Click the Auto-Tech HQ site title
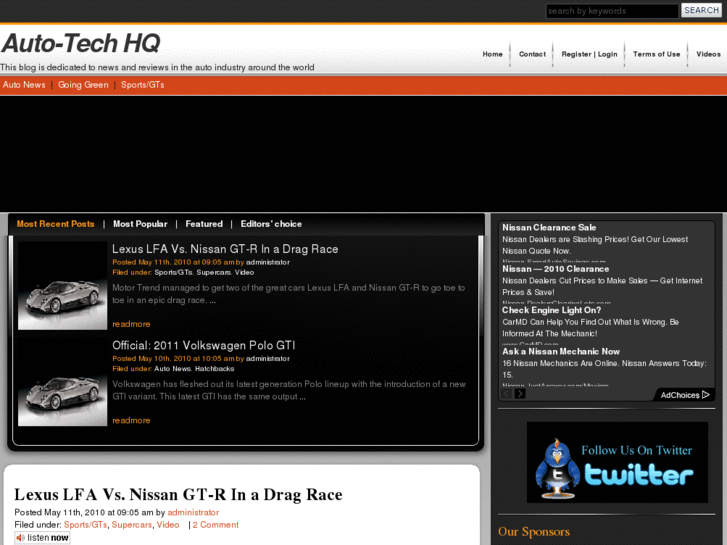This screenshot has width=727, height=545. [x=81, y=43]
